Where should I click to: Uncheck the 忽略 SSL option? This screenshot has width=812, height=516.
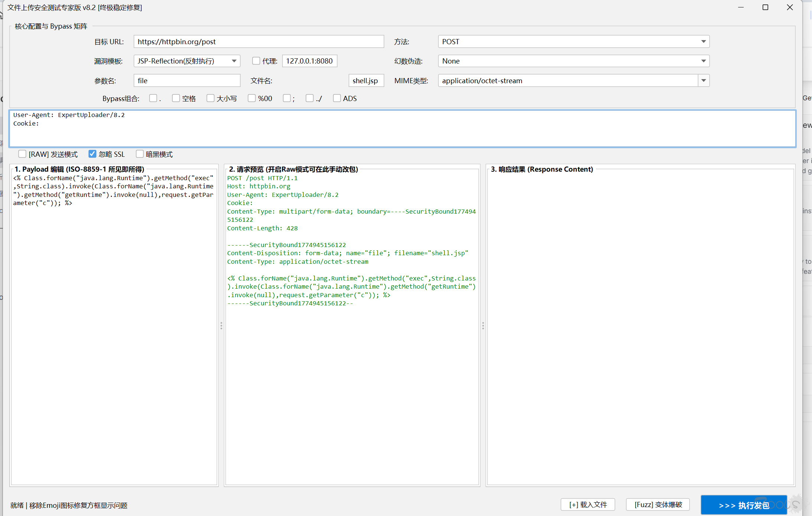coord(92,154)
